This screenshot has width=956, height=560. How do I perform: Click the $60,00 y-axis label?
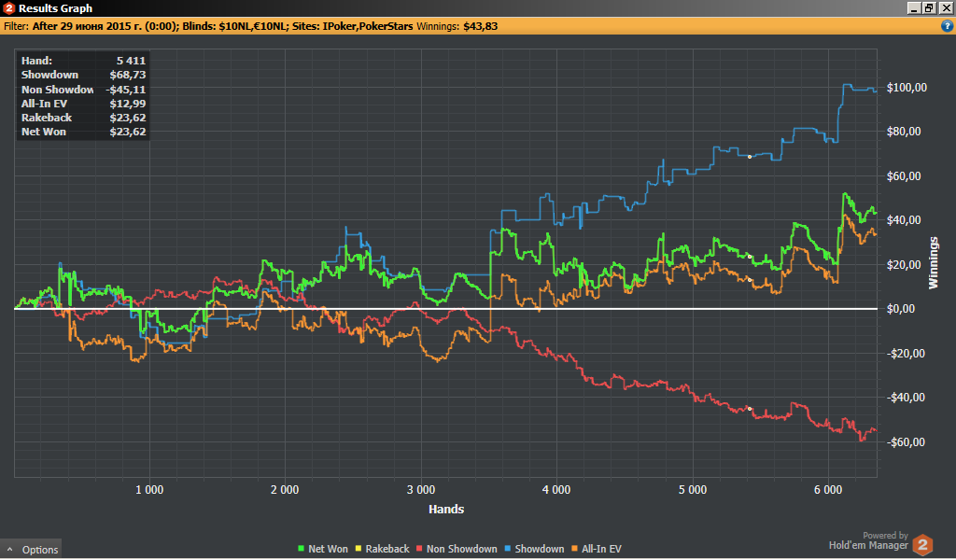[904, 176]
